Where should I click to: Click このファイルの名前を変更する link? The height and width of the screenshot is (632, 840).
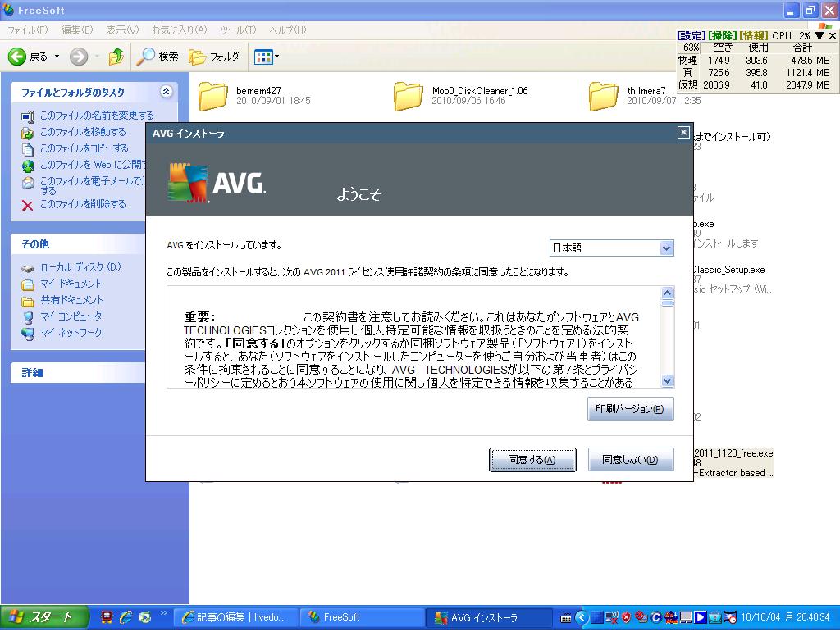[97, 115]
